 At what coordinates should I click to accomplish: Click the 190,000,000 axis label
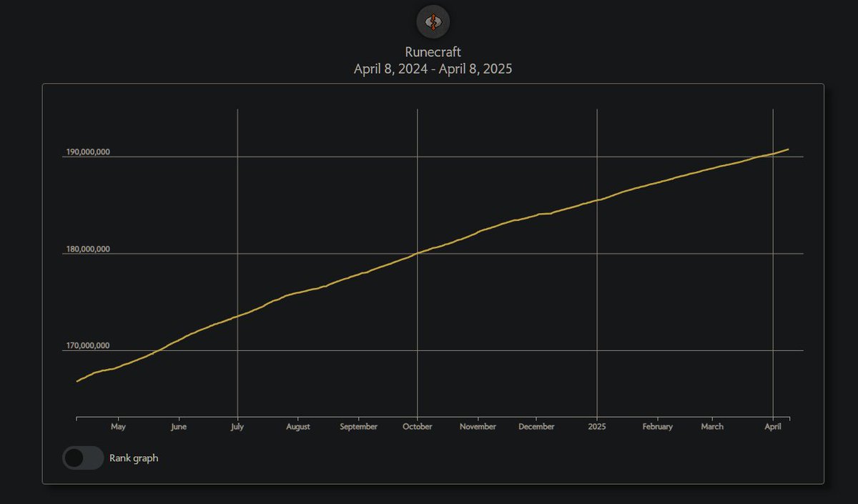click(x=88, y=152)
